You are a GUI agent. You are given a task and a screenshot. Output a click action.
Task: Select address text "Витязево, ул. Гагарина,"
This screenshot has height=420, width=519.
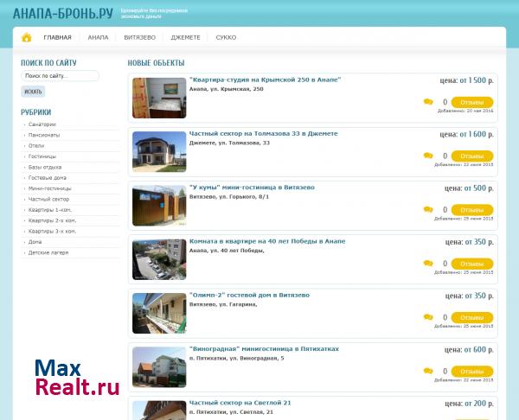tap(223, 304)
